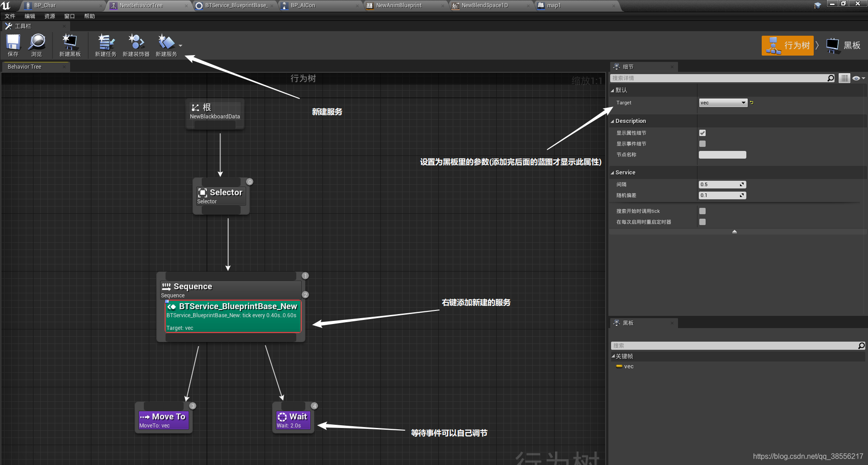
Task: Switch to Blackboard mode button
Action: 844,46
